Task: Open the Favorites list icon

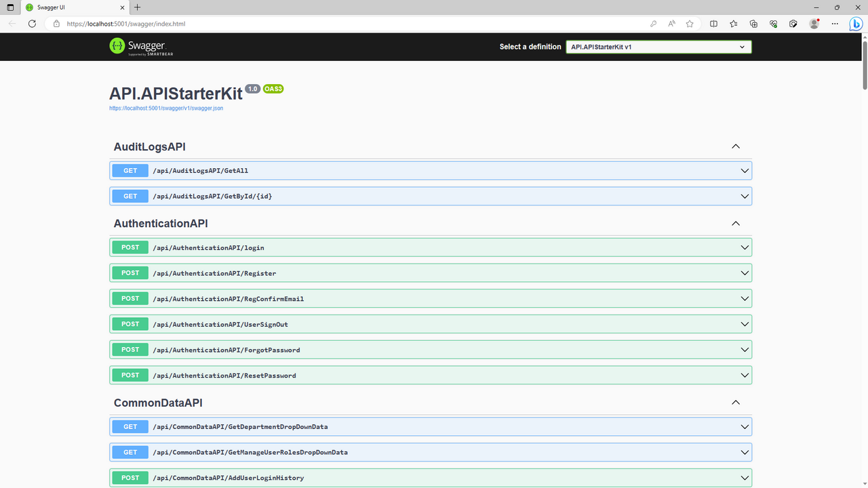Action: coord(734,24)
